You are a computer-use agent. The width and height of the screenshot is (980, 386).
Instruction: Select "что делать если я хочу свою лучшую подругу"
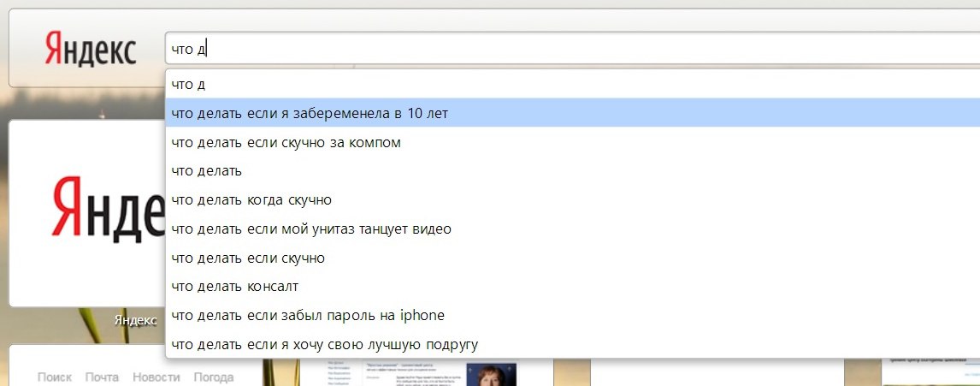tap(572, 343)
